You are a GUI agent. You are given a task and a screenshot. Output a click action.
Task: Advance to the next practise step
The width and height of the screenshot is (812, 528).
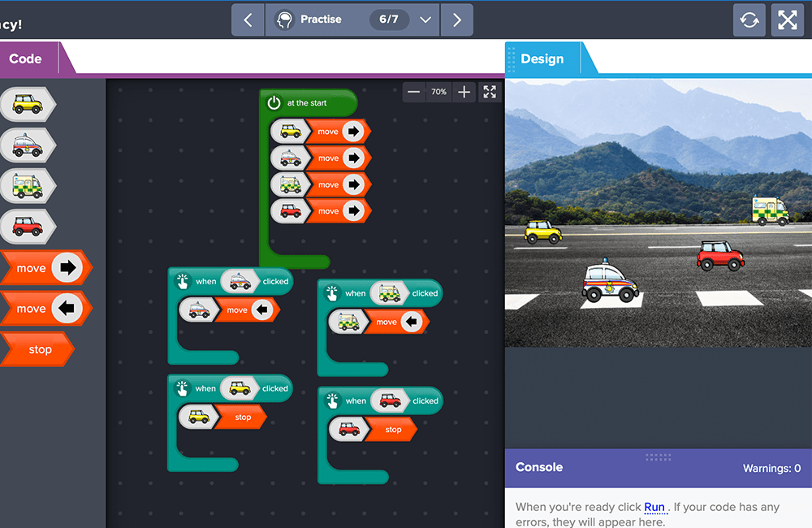[456, 19]
